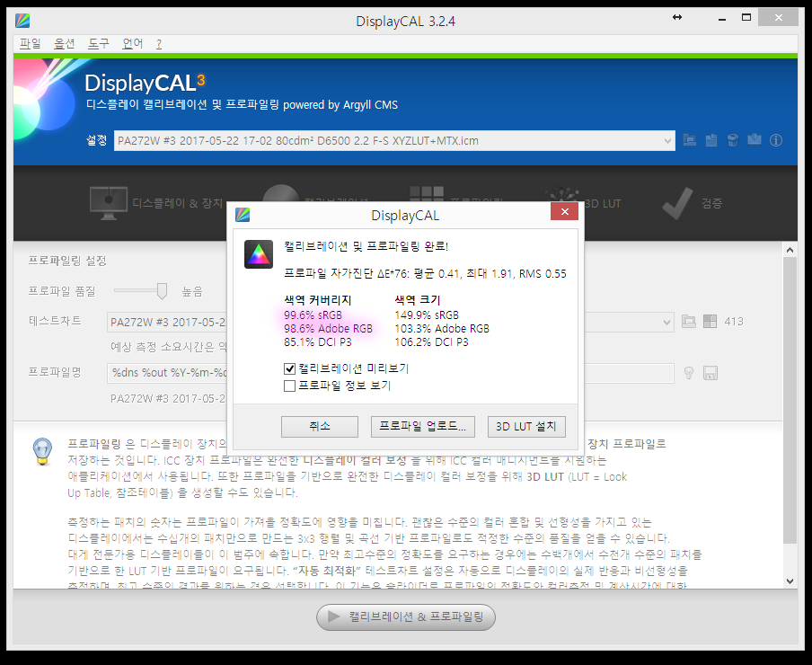Screen dimensions: 812x665
Task: Open profile information via the info icon
Action: (x=775, y=140)
